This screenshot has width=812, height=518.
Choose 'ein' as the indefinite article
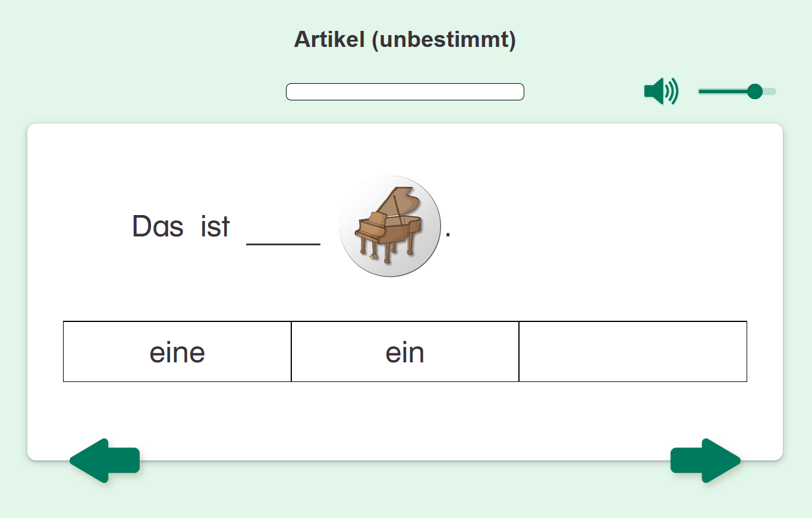[404, 351]
